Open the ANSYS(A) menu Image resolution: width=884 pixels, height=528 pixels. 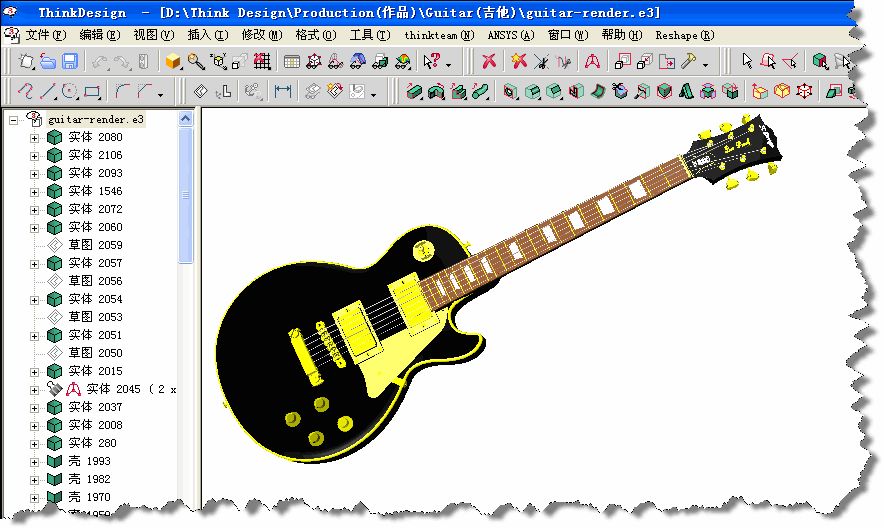(x=511, y=35)
